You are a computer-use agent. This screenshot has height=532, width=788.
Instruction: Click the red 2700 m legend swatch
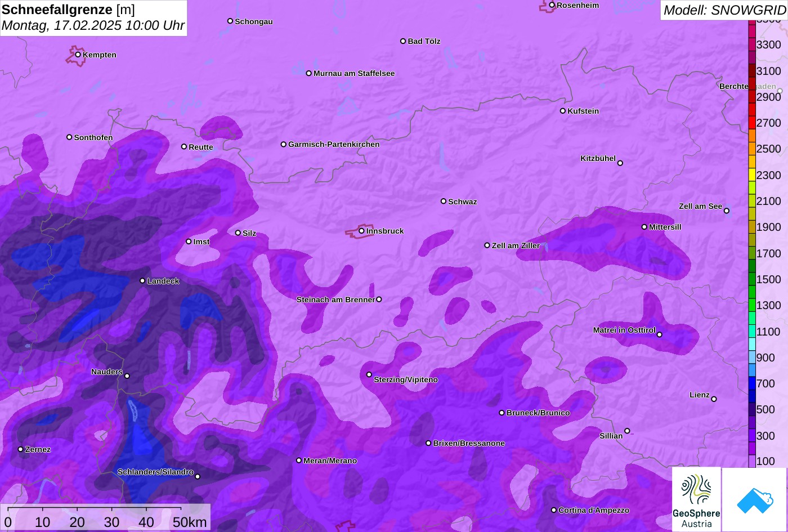click(x=752, y=123)
